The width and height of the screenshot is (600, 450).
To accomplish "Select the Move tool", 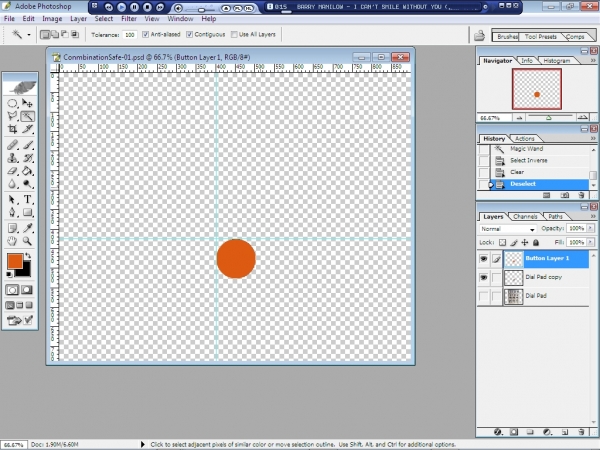I will click(x=27, y=103).
